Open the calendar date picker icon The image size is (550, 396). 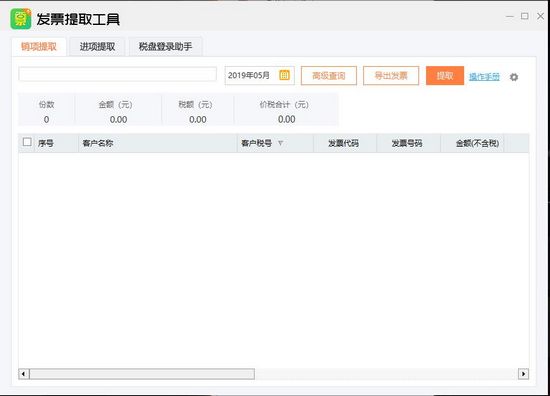click(284, 75)
